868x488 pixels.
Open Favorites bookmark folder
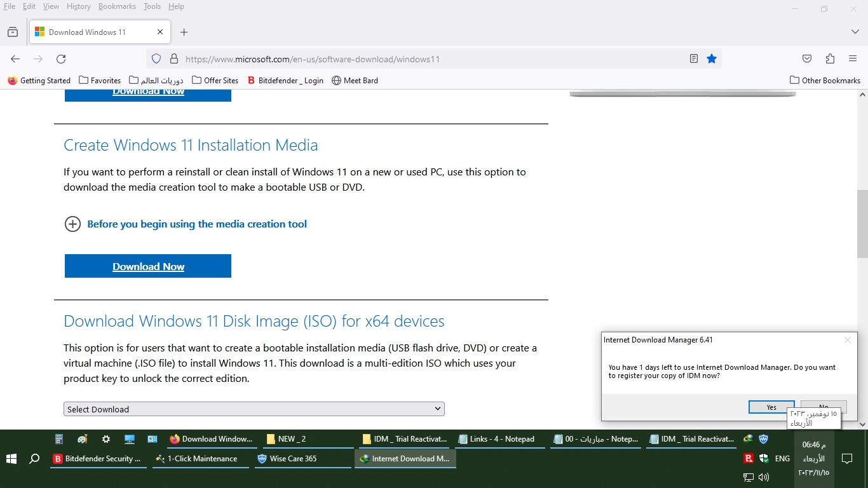pos(100,81)
